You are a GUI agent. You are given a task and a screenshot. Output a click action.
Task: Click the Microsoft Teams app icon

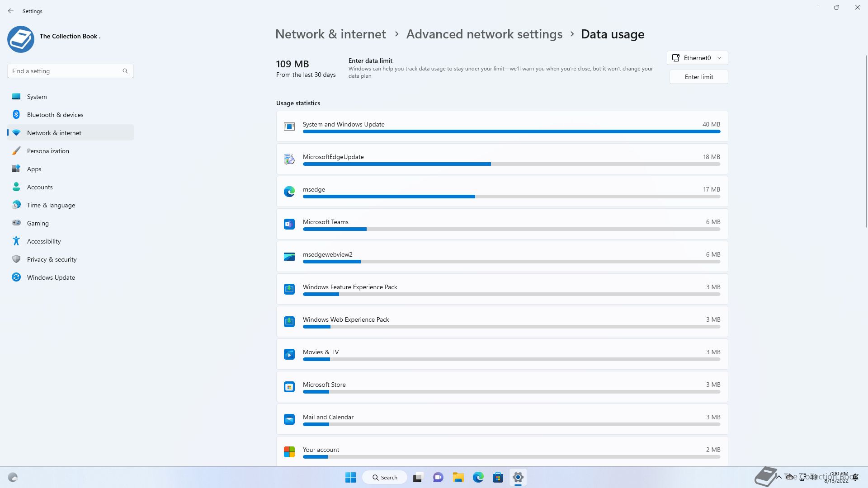tap(289, 224)
